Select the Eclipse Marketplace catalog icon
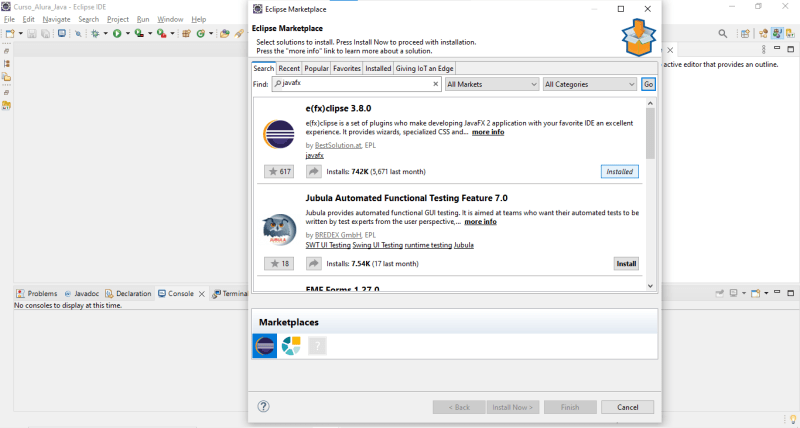This screenshot has width=800, height=428. (x=265, y=346)
